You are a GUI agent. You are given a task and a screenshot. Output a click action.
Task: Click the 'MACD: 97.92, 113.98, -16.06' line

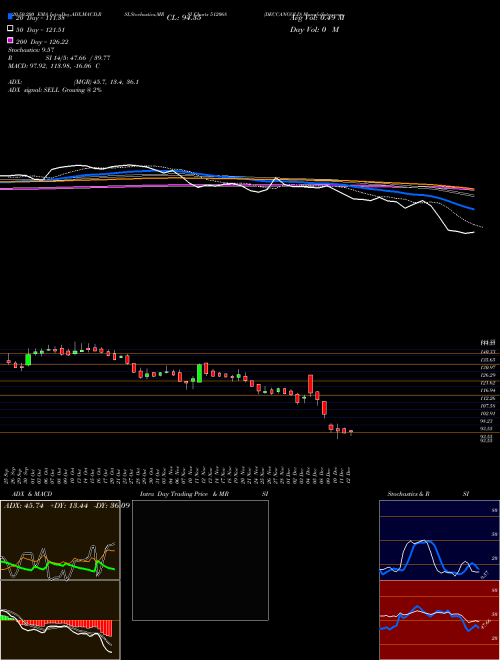point(50,66)
